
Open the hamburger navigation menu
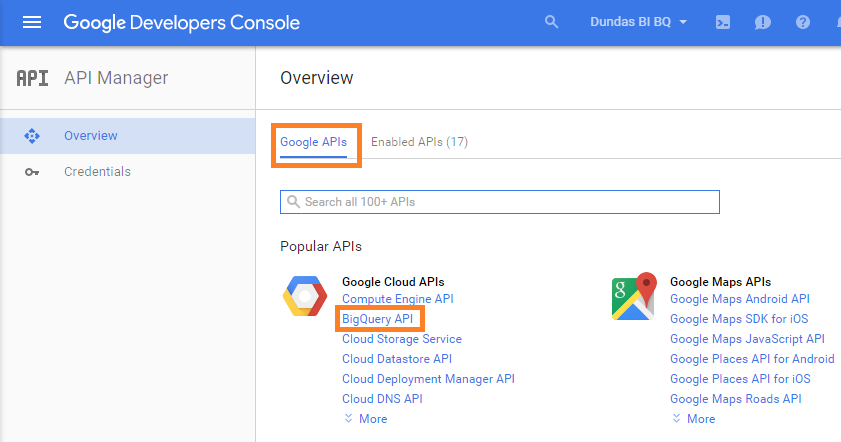[32, 22]
